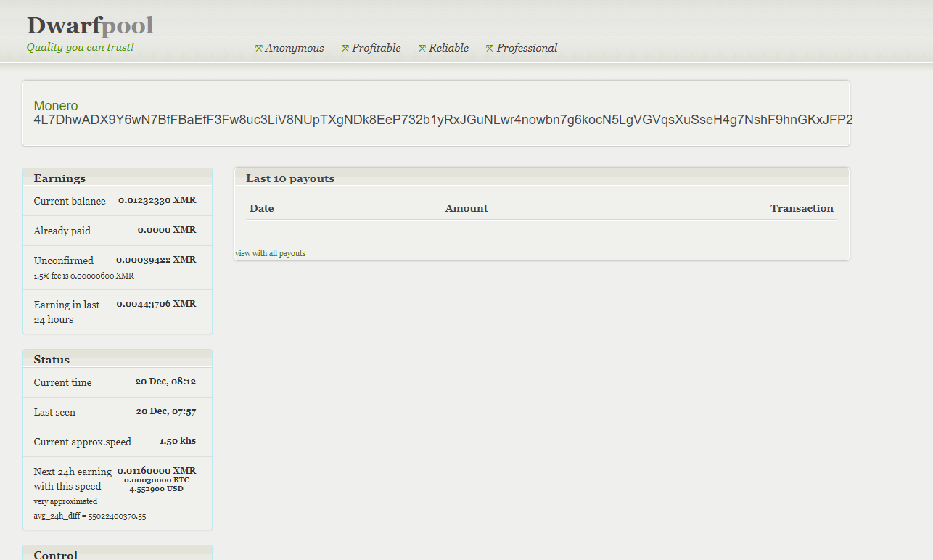Image resolution: width=933 pixels, height=560 pixels.
Task: Click the Control panel header
Action: [x=55, y=555]
